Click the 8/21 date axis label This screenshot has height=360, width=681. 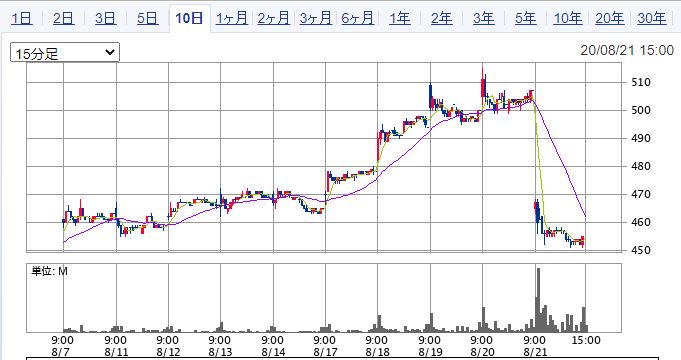coord(535,352)
